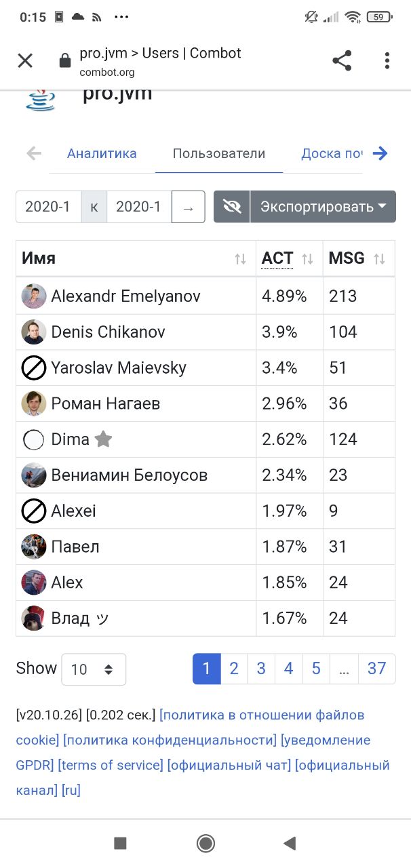Tap the Android home circle button

(x=206, y=843)
